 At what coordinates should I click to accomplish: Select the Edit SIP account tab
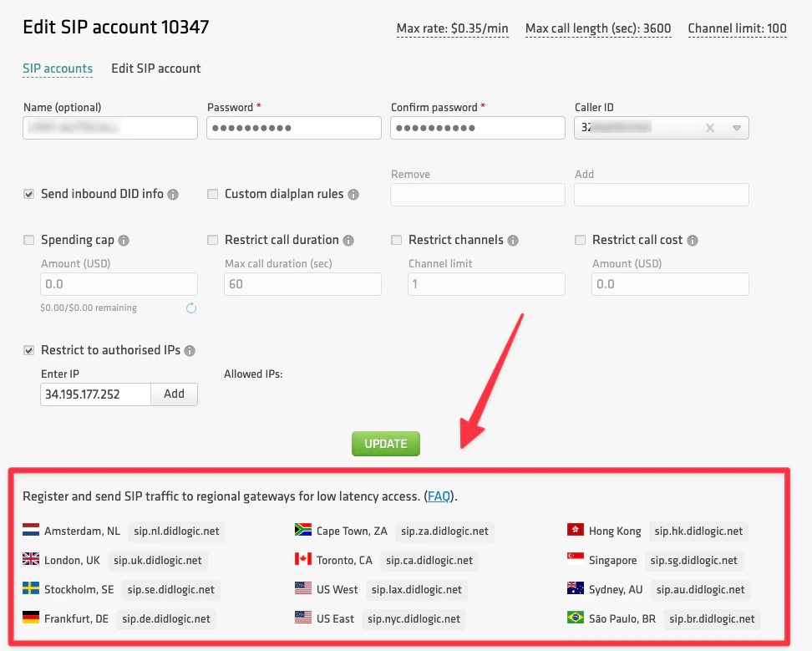coord(155,69)
